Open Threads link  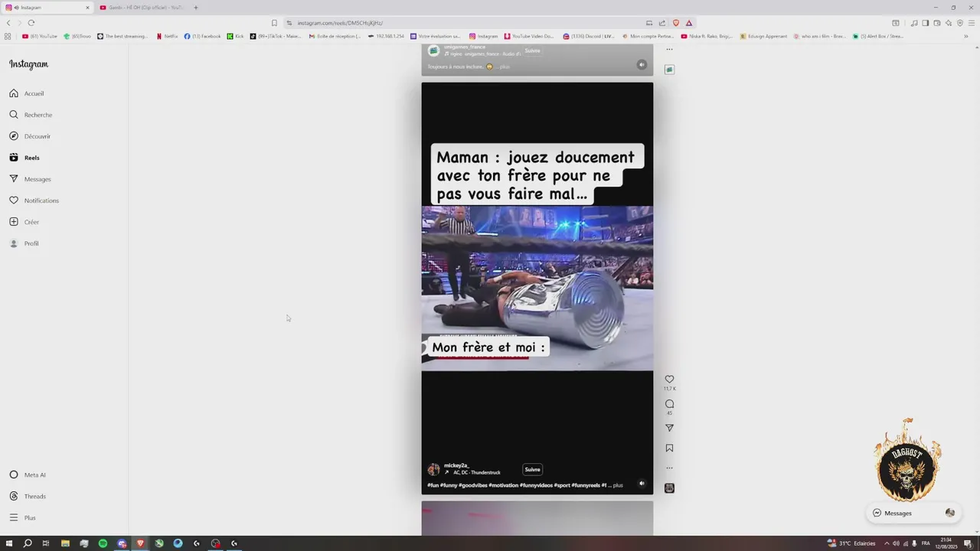tap(28, 496)
